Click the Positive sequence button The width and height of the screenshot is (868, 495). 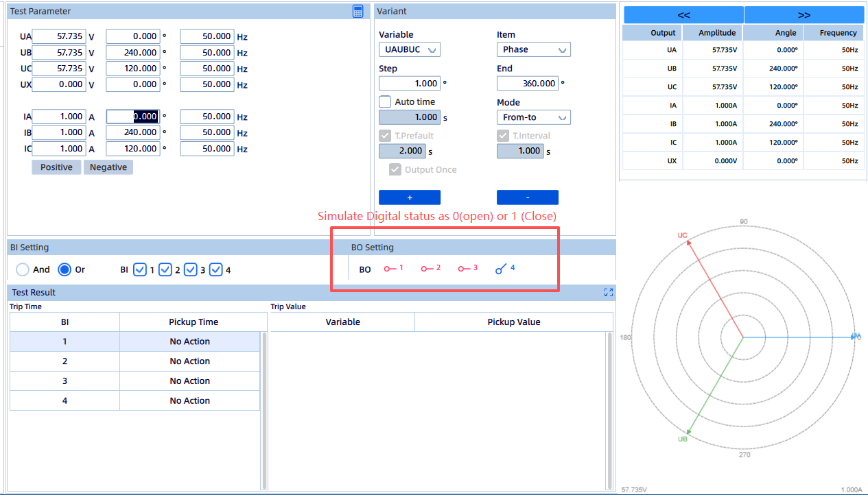[56, 167]
